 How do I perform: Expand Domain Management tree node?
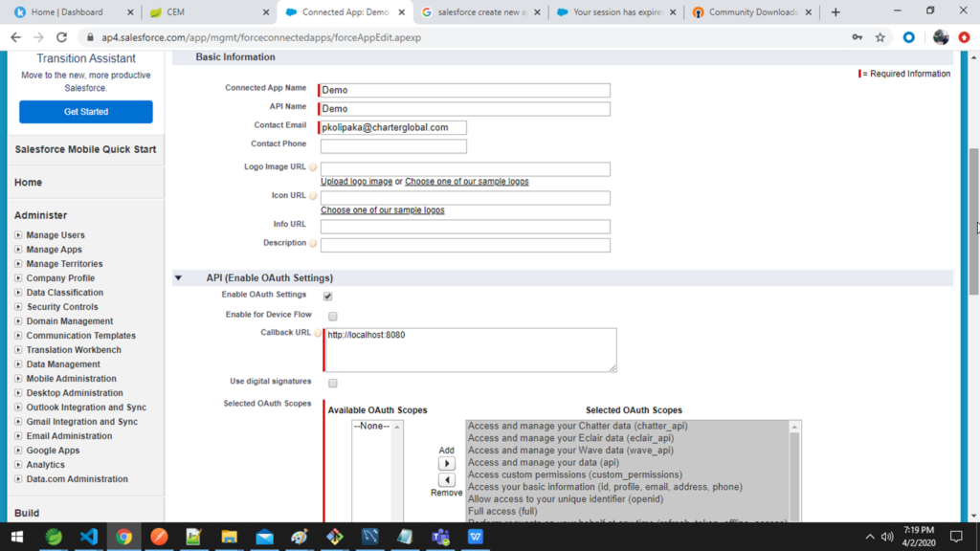click(x=18, y=321)
